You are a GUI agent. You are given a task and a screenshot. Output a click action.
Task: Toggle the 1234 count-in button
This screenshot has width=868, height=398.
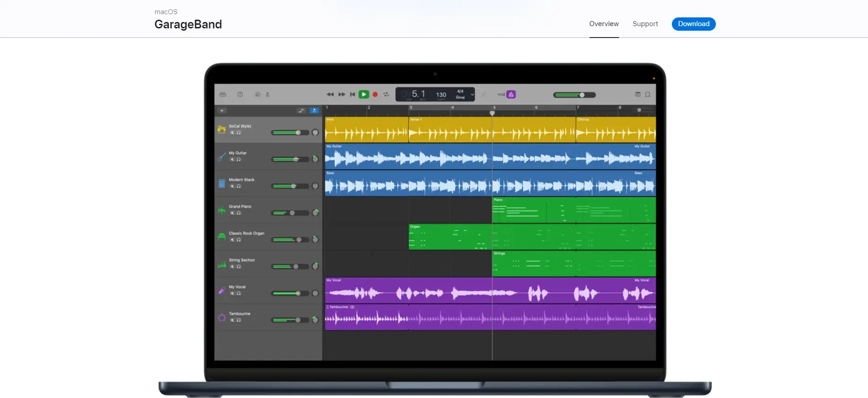[x=501, y=94]
